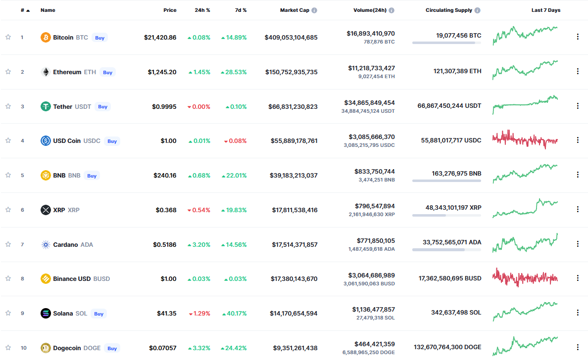Favorite USD Coin using its star
The width and height of the screenshot is (588, 364).
(x=8, y=140)
